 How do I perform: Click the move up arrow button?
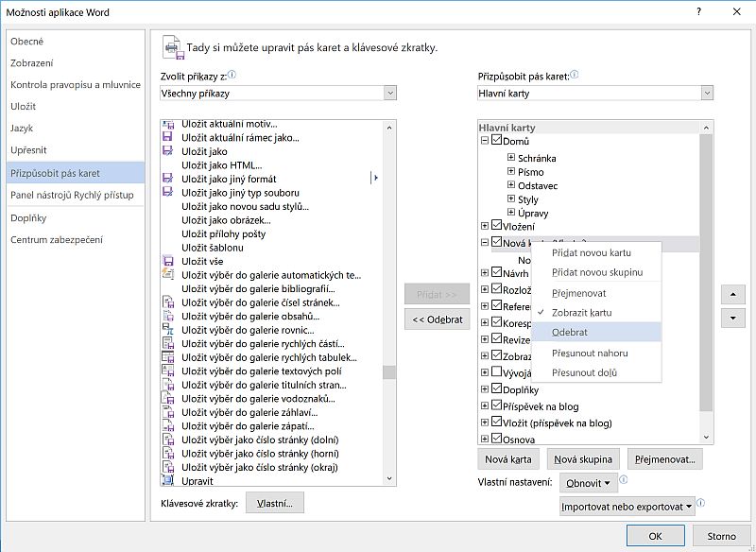click(733, 294)
